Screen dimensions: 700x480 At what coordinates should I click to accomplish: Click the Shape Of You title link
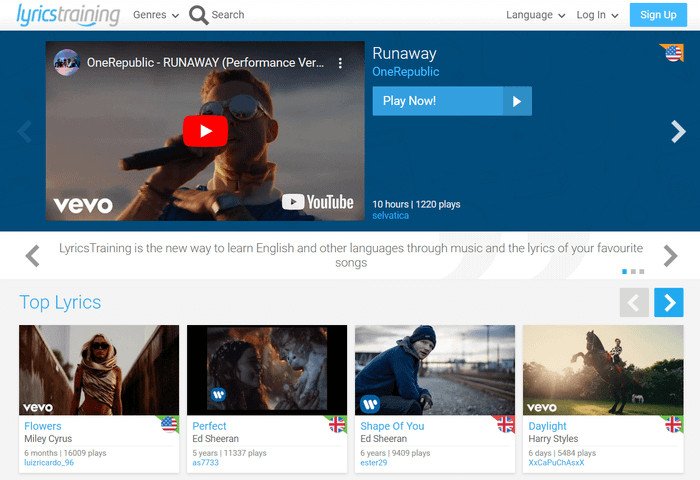click(x=392, y=426)
